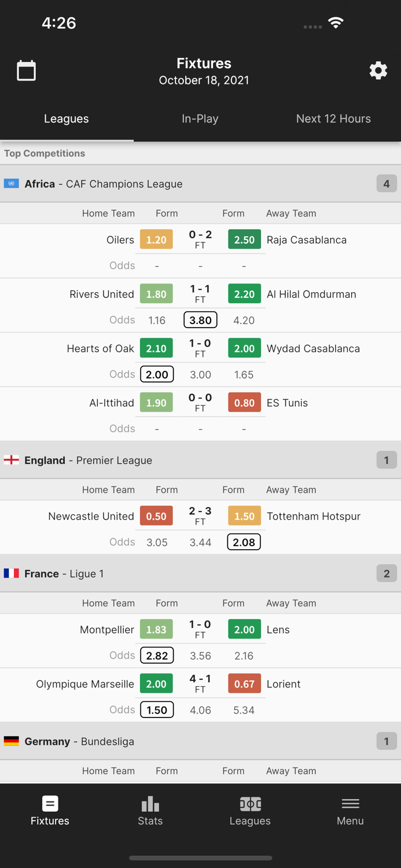Select the Leagues icon in bottom navigation

pos(250,809)
